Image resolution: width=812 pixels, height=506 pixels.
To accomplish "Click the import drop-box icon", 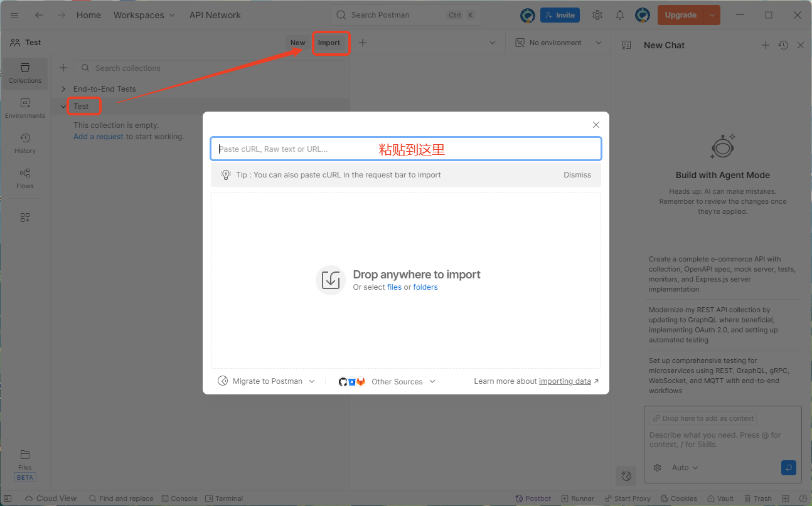I will 331,280.
